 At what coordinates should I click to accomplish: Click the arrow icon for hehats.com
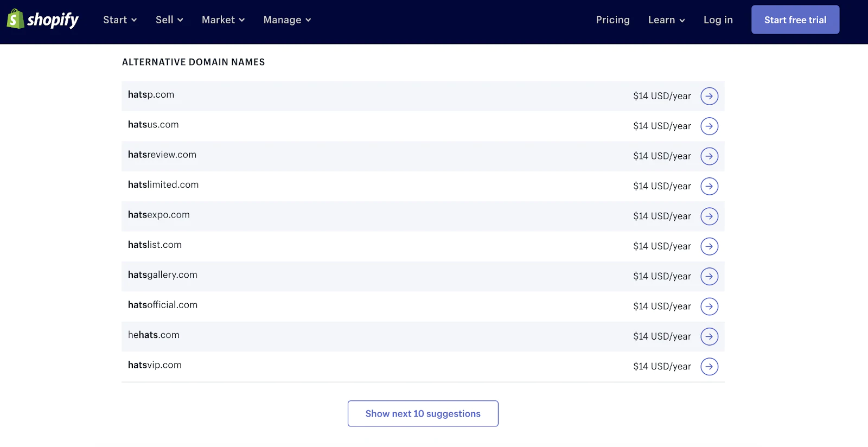(x=709, y=337)
